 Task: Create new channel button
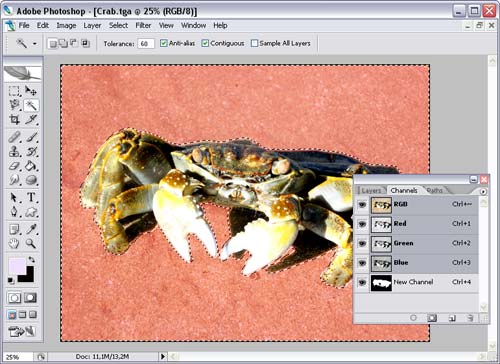[x=452, y=318]
